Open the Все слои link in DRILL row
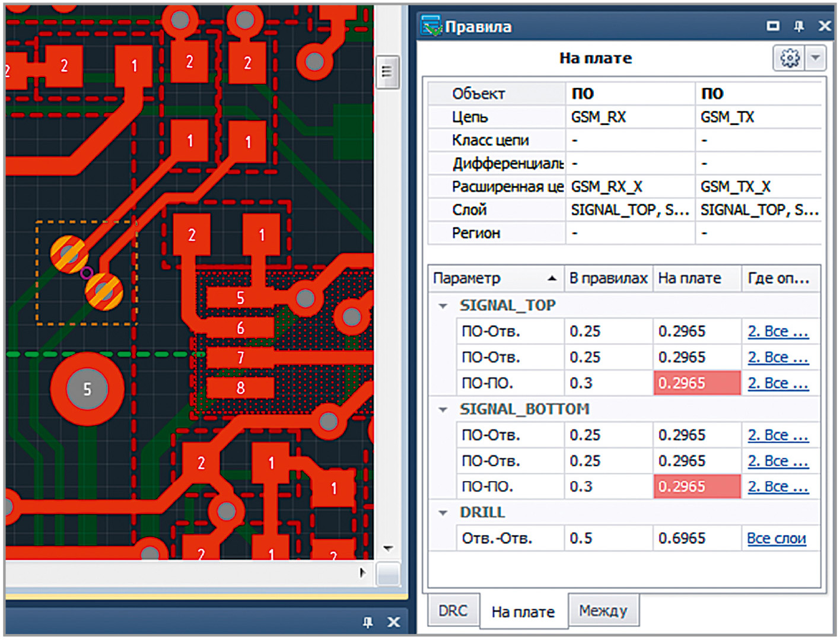This screenshot has height=640, width=840. click(x=776, y=539)
